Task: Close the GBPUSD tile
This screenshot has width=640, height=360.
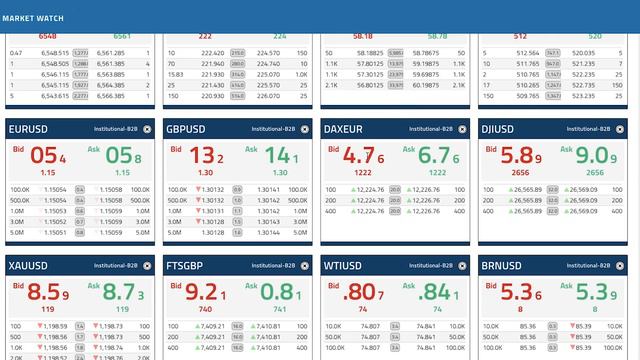Action: click(304, 129)
